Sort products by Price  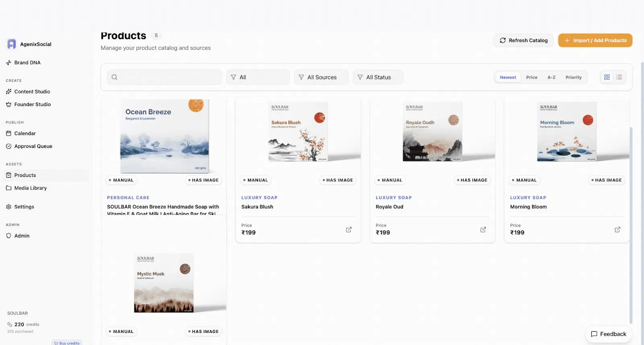(x=532, y=77)
